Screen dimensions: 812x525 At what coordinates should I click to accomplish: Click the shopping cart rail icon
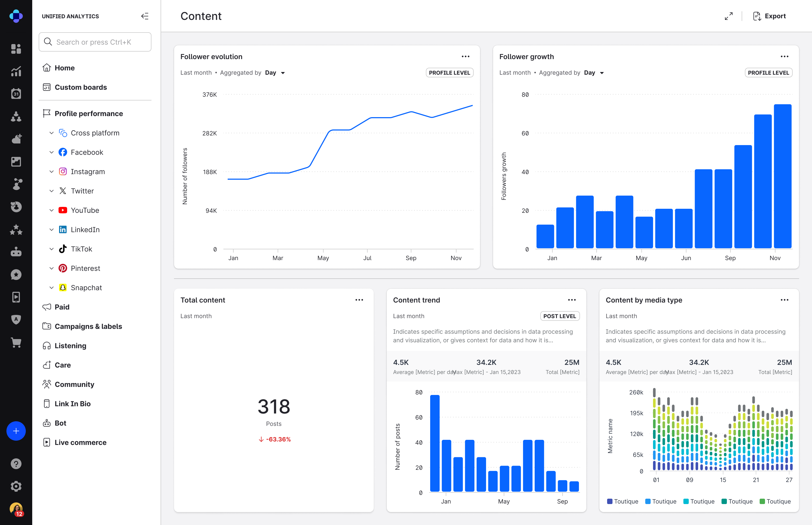[16, 342]
